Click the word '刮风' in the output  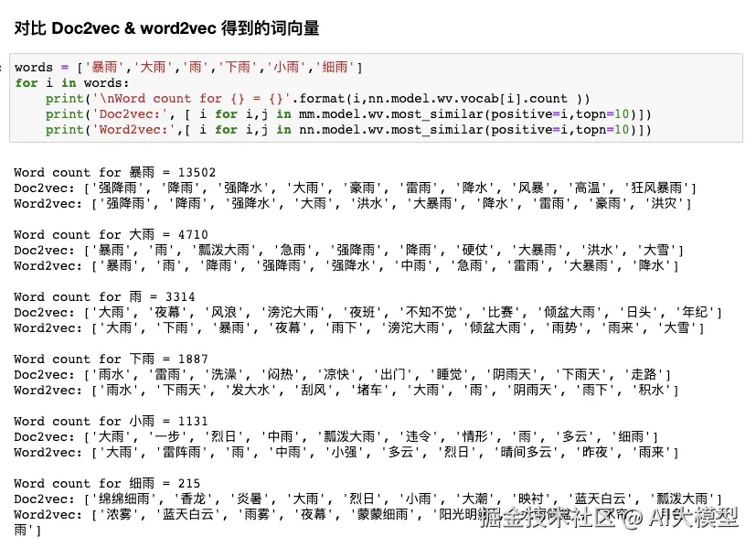coord(314,391)
